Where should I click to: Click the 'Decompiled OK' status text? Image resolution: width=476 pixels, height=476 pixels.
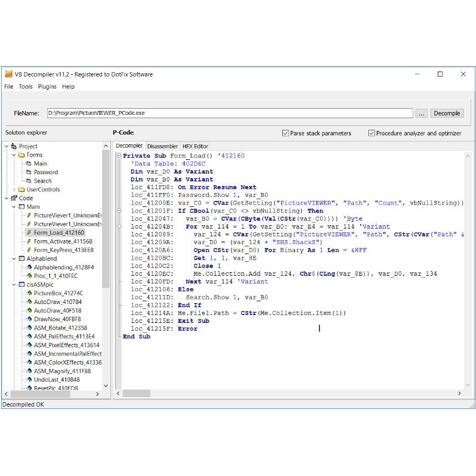pyautogui.click(x=23, y=404)
